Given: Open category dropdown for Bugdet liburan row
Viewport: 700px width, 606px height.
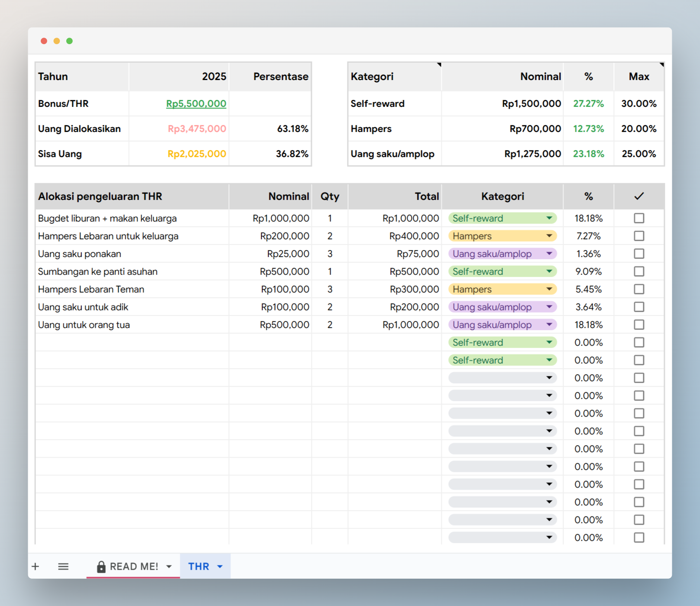Looking at the screenshot, I should tap(502, 218).
